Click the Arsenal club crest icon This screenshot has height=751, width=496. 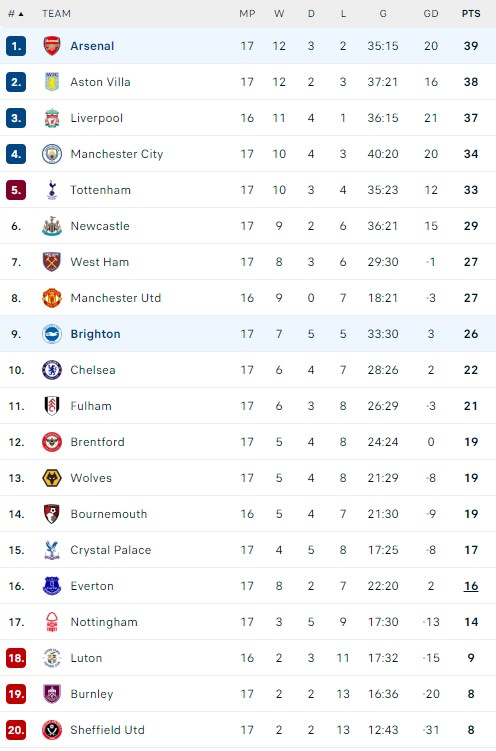(x=52, y=46)
